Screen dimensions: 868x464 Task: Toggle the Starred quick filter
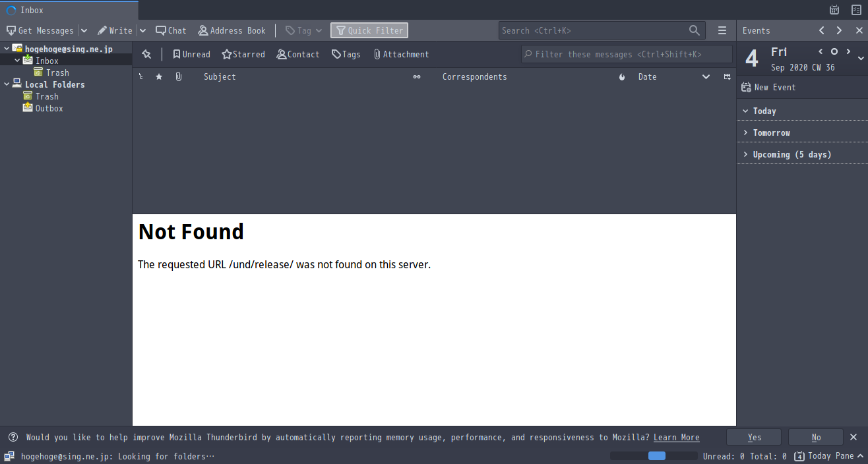point(243,54)
